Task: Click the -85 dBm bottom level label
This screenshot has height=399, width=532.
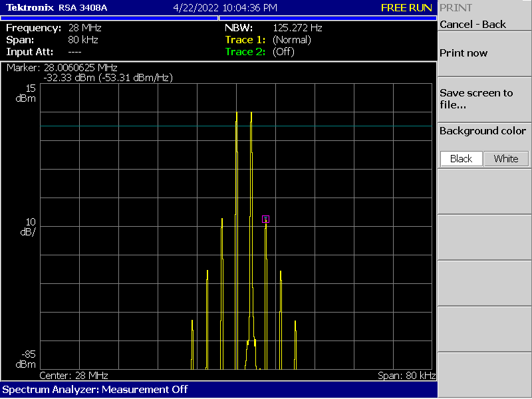Action: coord(26,359)
